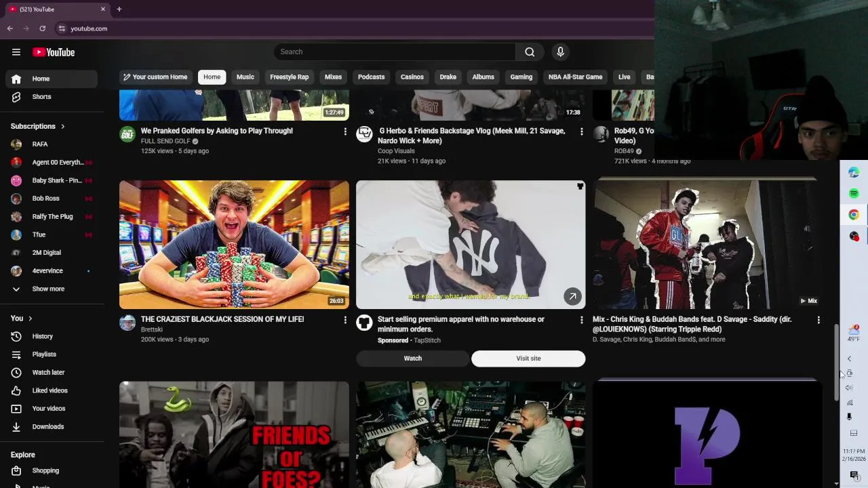Select the Home filter chip
Viewport: 868px width, 488px height.
point(212,77)
